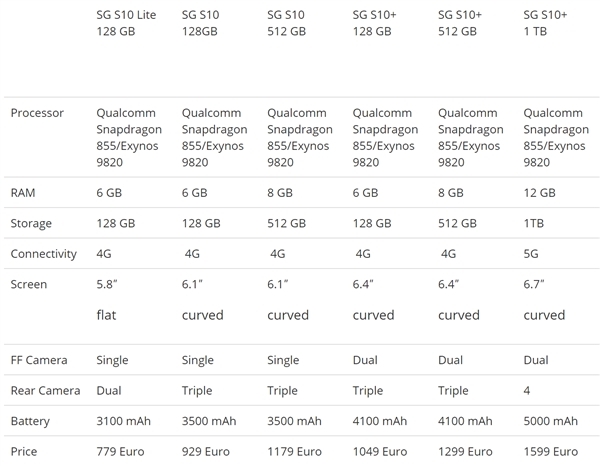Select the 5.8″ screen size cell
Screen dimensions: 600x466
[x=108, y=285]
